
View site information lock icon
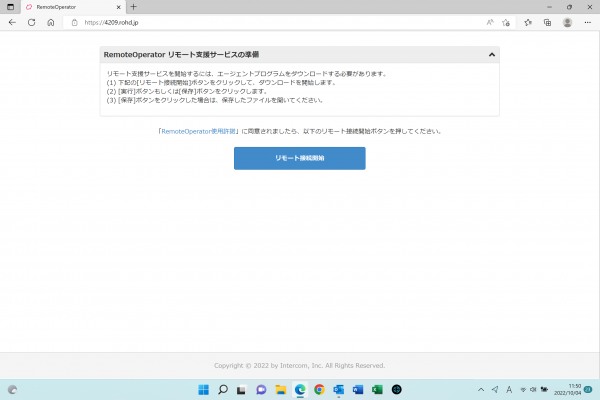75,23
